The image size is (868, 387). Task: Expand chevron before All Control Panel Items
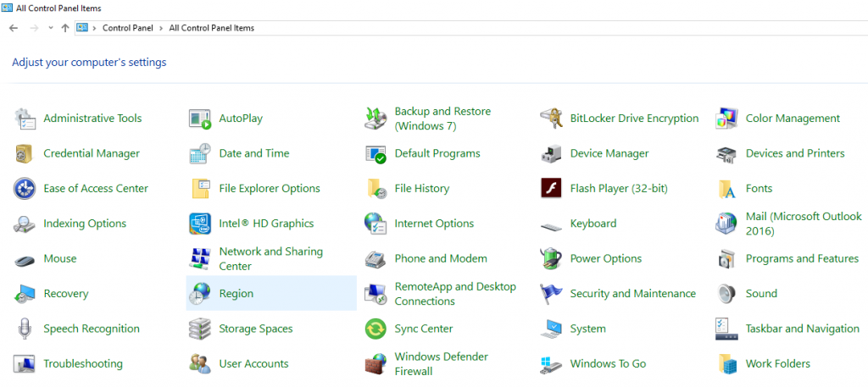tap(161, 28)
